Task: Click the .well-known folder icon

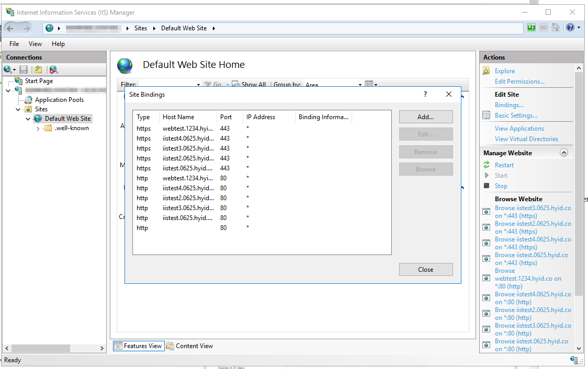Action: (48, 128)
